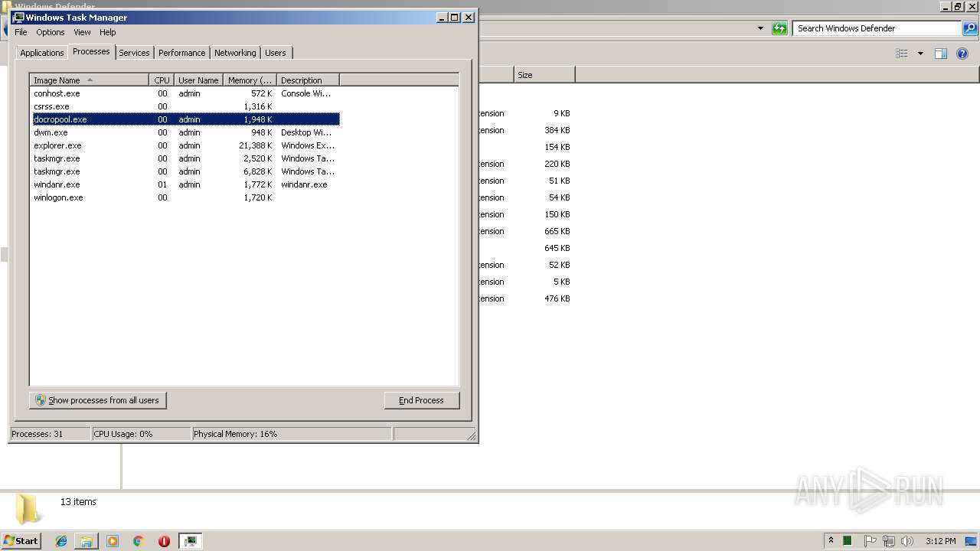
Task: Click the Start button
Action: click(21, 541)
